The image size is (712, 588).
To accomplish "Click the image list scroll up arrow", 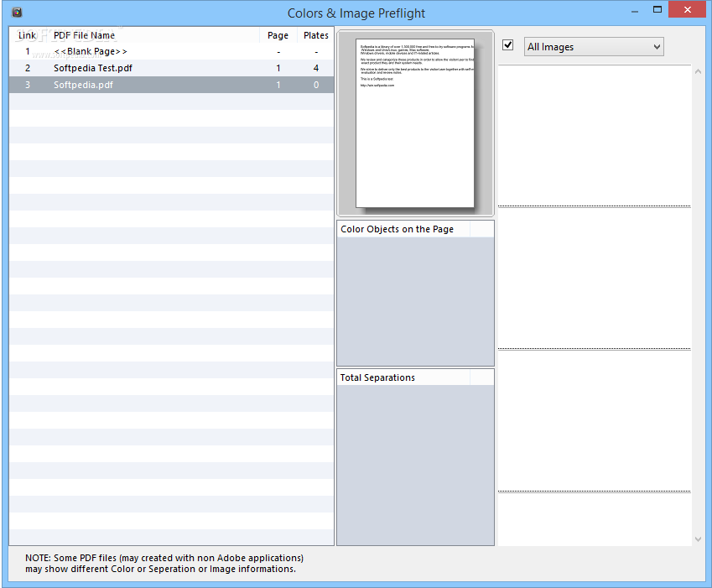I will pyautogui.click(x=698, y=71).
